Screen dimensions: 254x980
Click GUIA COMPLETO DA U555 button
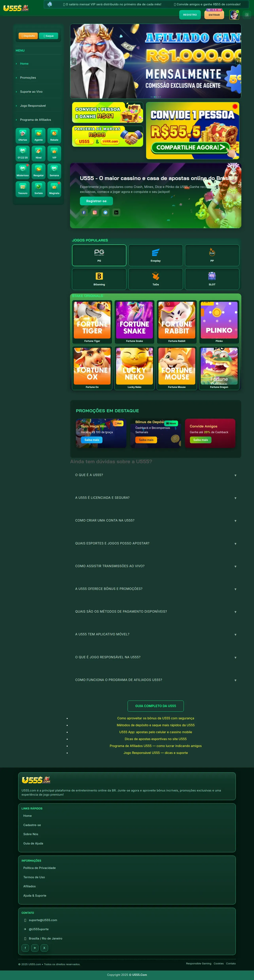point(155,706)
